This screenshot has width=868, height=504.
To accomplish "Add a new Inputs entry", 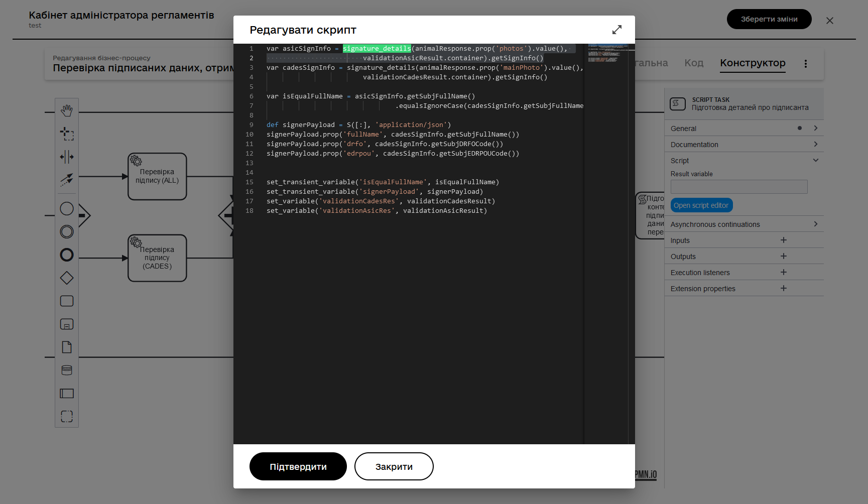I will click(x=784, y=240).
